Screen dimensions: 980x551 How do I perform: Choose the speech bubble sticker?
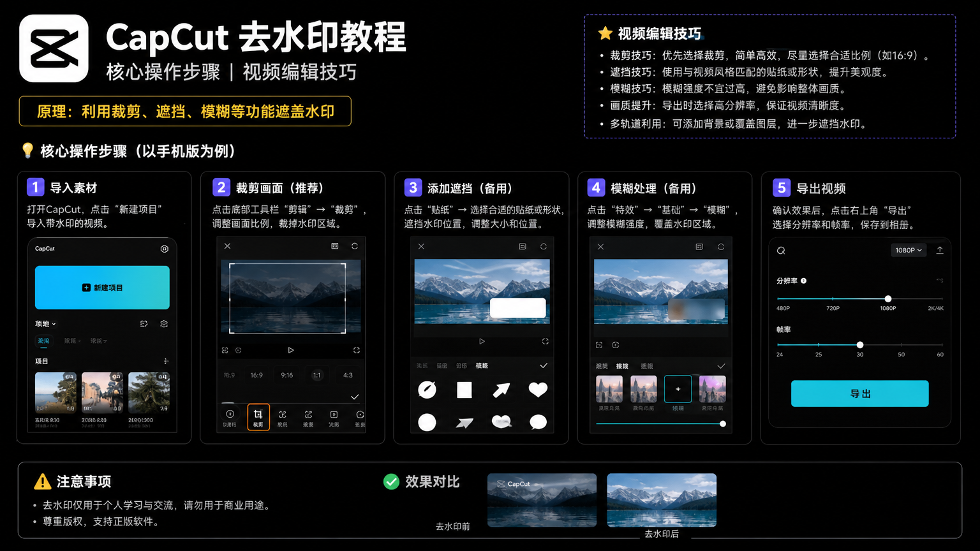click(x=538, y=422)
